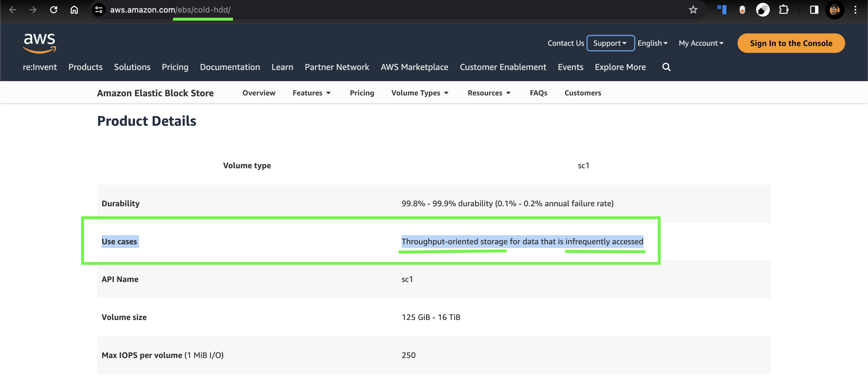The image size is (868, 384).
Task: Expand the My Account dropdown
Action: click(x=701, y=43)
